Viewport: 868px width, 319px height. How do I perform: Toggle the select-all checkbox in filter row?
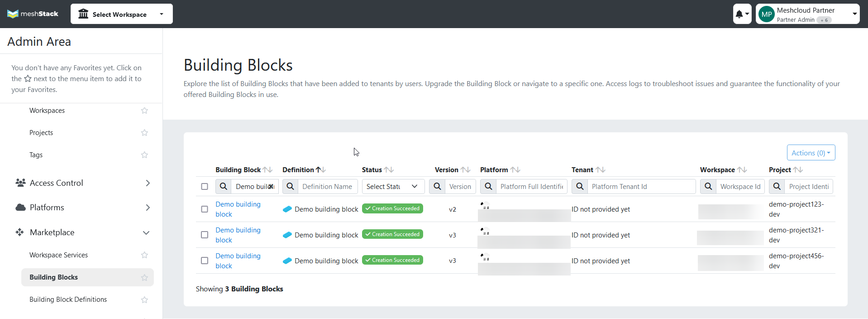tap(205, 186)
